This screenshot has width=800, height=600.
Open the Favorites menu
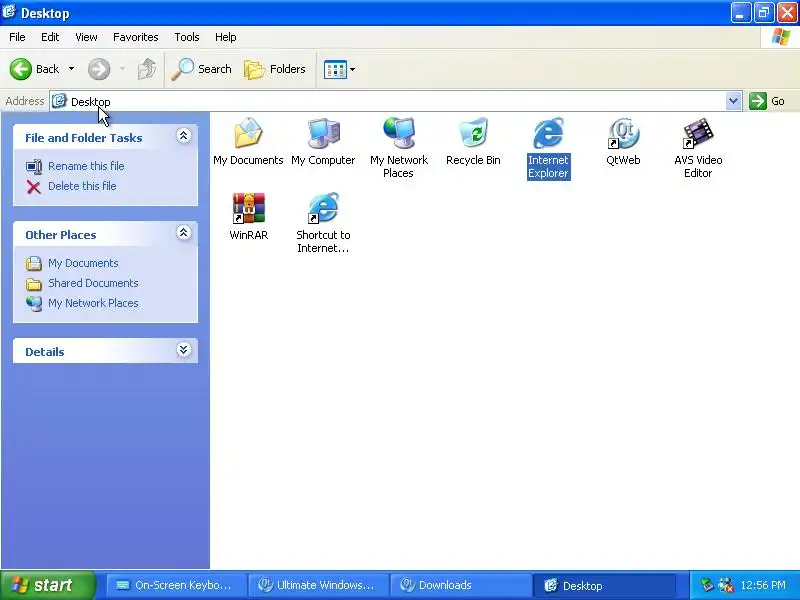(x=136, y=37)
